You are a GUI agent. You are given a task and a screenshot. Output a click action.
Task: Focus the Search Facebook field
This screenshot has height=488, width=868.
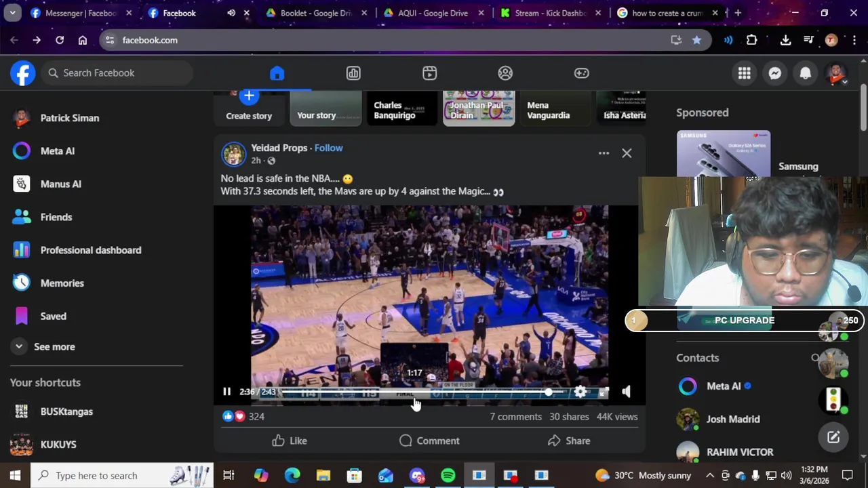tap(116, 73)
